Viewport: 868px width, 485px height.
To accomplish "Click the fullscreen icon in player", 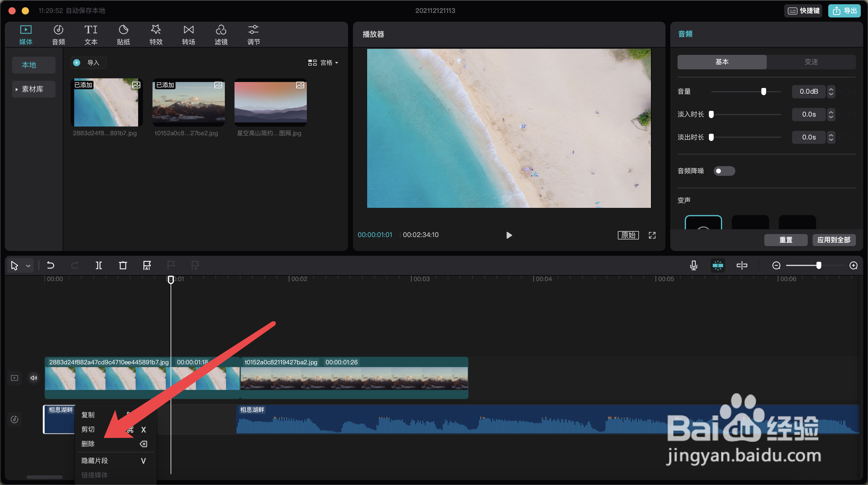I will pyautogui.click(x=652, y=235).
